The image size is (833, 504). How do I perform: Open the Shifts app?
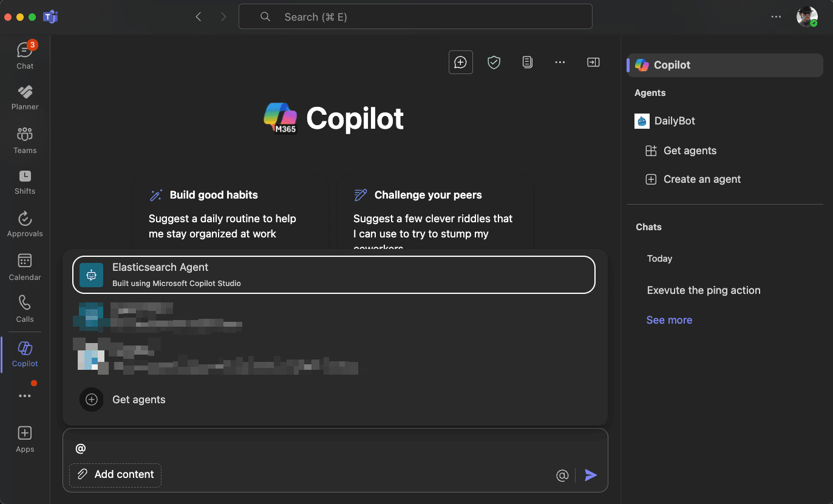pos(25,182)
